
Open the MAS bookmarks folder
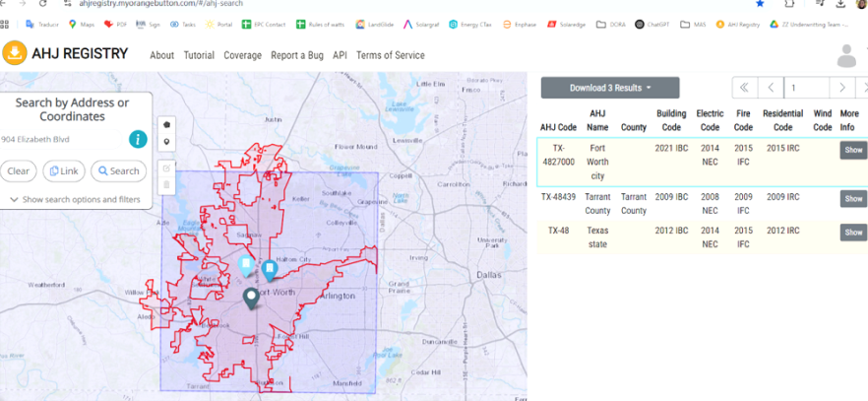[693, 25]
